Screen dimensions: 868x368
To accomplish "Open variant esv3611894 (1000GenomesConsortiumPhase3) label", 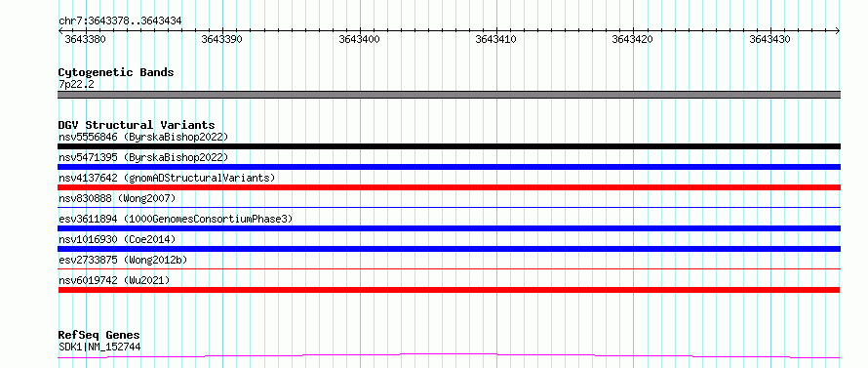I will (x=176, y=219).
